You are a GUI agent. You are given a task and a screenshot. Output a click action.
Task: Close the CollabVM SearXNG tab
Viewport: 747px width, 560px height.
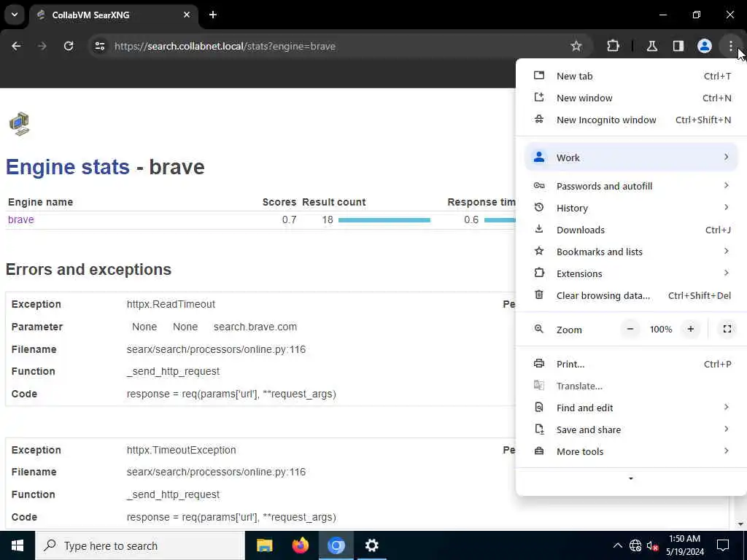point(187,15)
